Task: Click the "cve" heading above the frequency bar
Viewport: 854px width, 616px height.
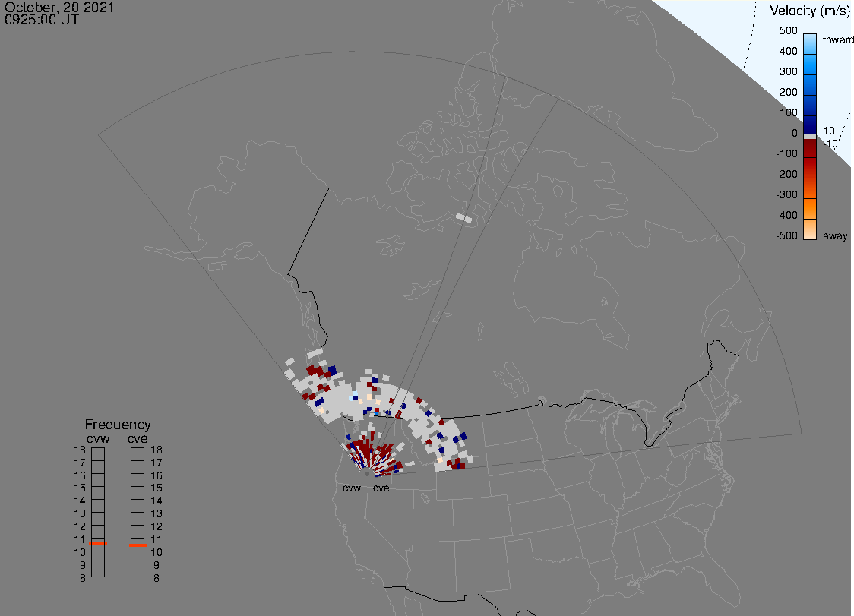Action: [x=138, y=439]
